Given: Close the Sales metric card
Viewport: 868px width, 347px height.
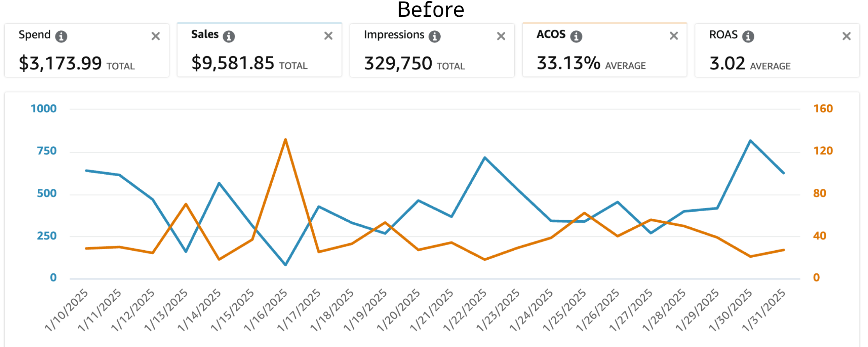Looking at the screenshot, I should point(328,36).
